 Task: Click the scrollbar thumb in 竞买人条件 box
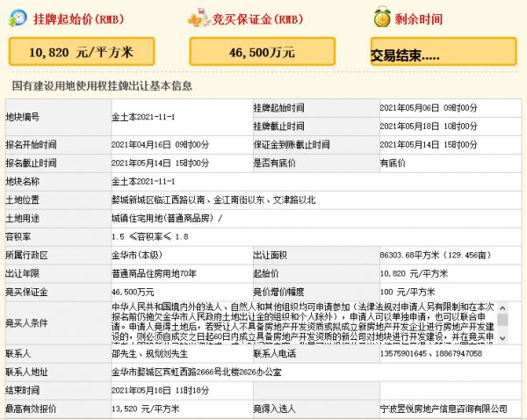coord(502,320)
